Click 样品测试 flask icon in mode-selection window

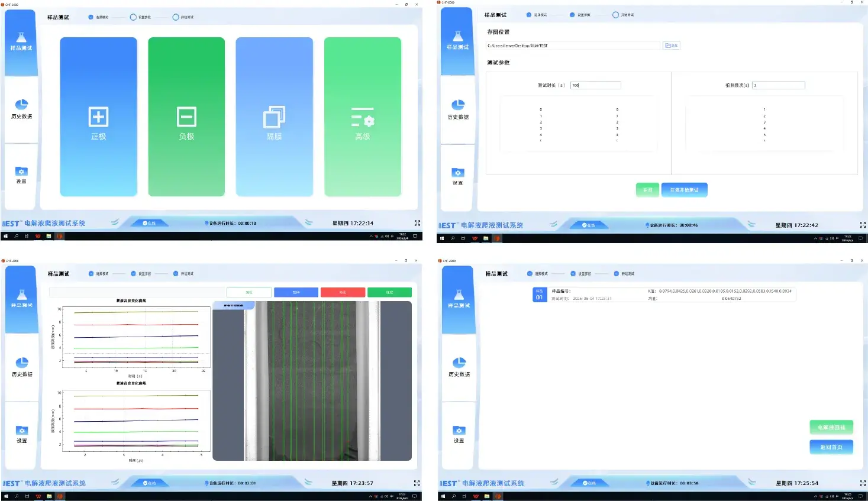coord(21,38)
